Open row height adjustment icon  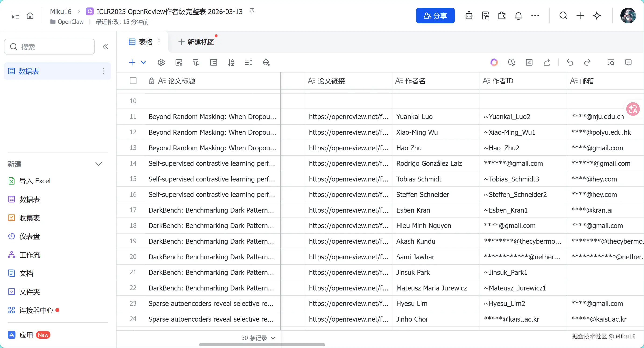[x=249, y=62]
